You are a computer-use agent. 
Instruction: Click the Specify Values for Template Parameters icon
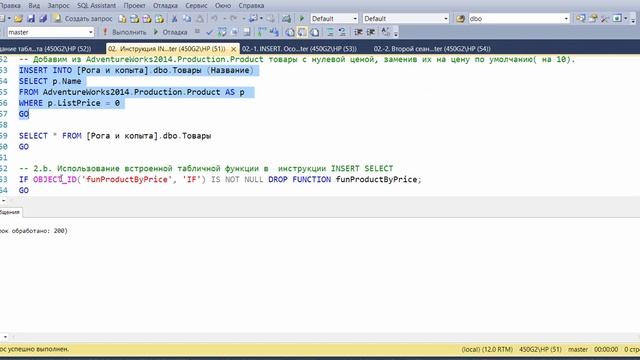[385, 32]
